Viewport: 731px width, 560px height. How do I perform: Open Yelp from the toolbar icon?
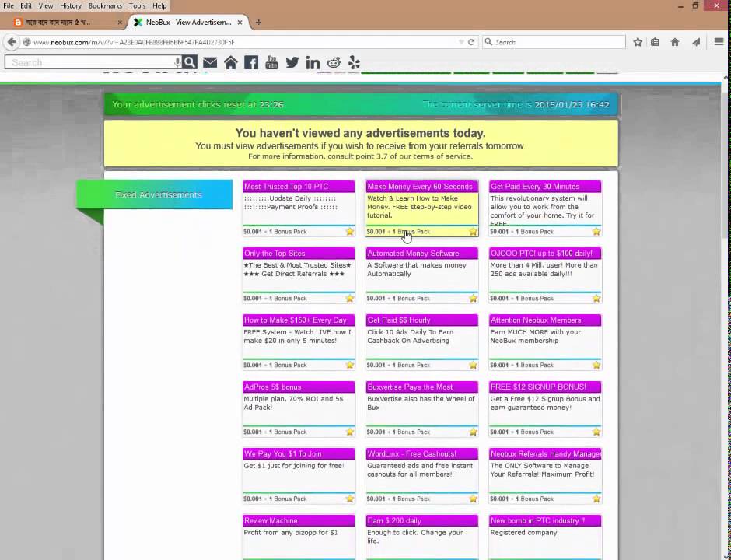pyautogui.click(x=355, y=62)
